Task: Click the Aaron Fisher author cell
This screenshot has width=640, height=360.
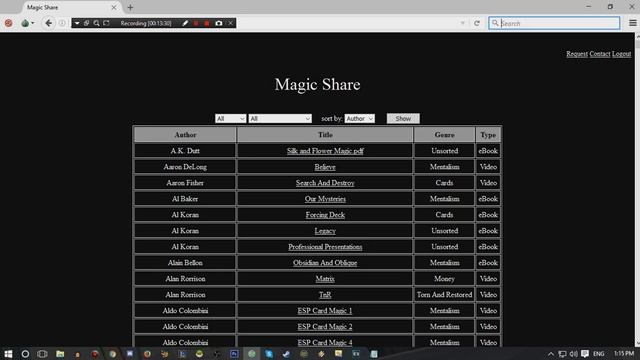Action: point(185,182)
